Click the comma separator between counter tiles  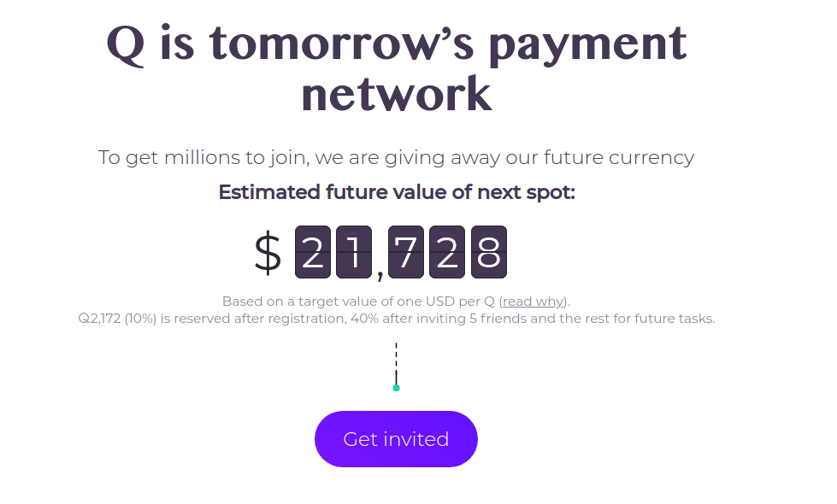click(x=380, y=275)
